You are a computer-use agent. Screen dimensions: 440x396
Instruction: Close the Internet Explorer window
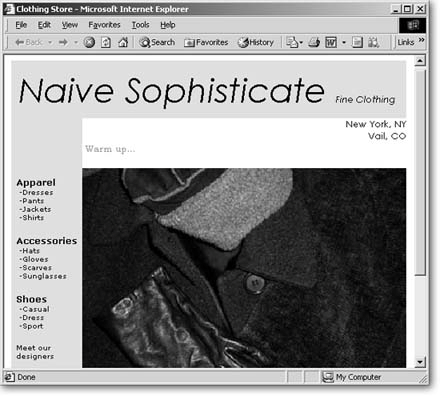(420, 9)
